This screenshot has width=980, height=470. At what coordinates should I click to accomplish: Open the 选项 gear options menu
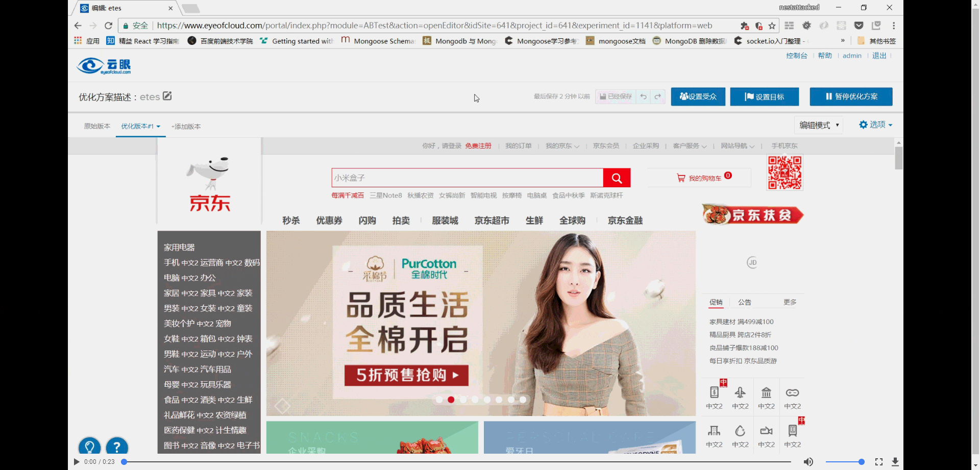click(875, 125)
